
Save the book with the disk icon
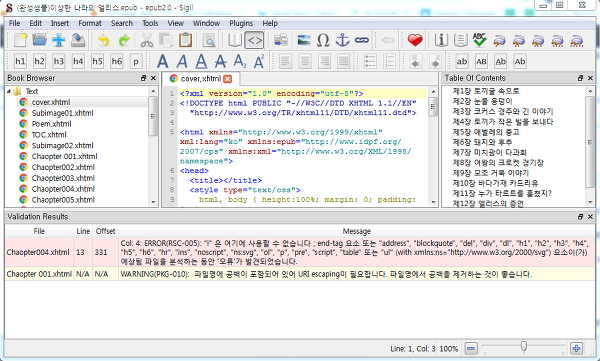click(x=78, y=40)
